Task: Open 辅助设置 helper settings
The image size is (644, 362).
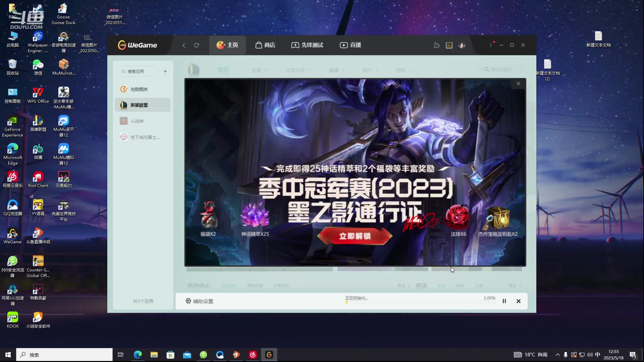Action: pos(200,301)
